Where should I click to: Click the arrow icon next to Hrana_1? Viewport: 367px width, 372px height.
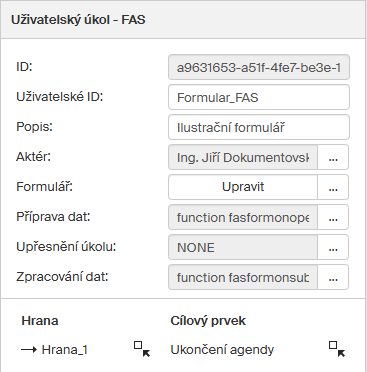(x=29, y=350)
